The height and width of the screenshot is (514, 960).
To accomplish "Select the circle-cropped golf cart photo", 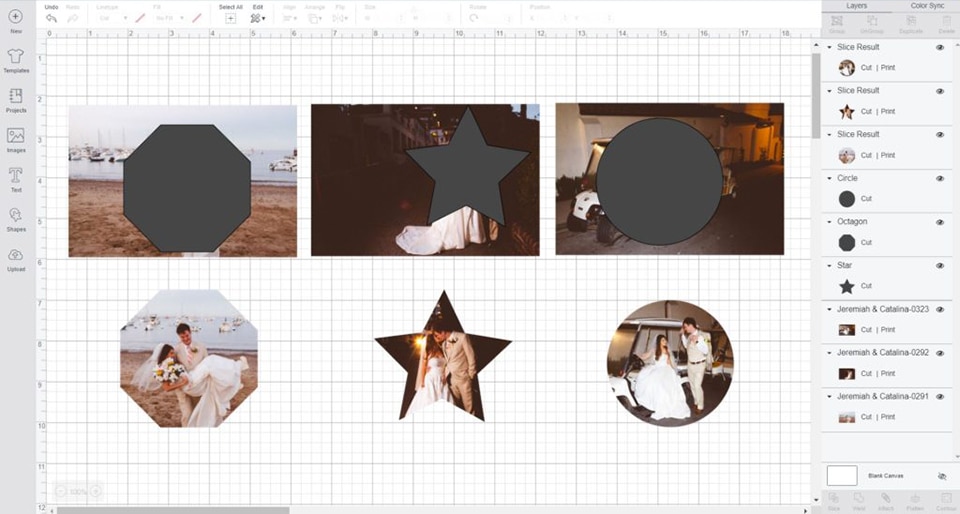I will [670, 363].
